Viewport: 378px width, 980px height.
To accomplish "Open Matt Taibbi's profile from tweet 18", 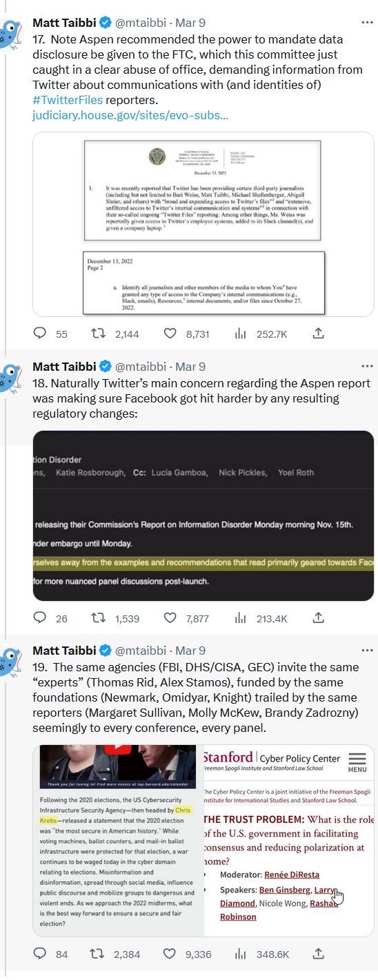I will 65,367.
